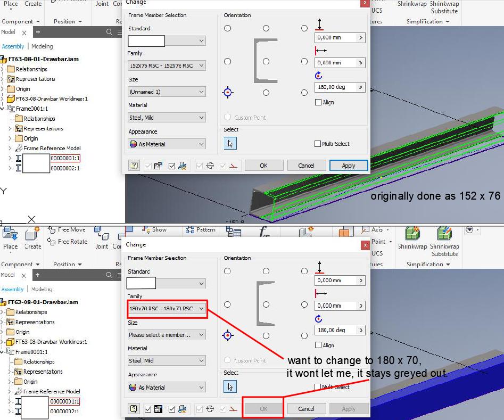Screen dimensions: 504x420
Task: Click Cancel in the Change dialog
Action: 307,165
